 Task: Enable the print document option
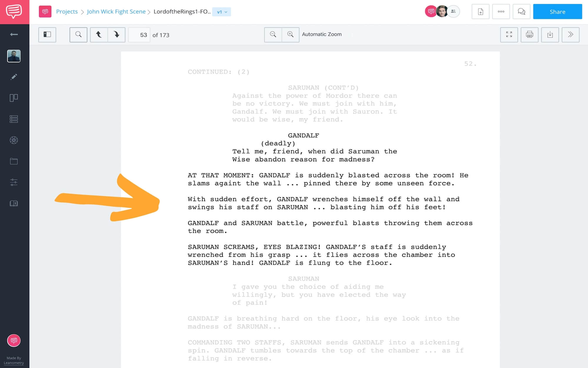tap(529, 34)
